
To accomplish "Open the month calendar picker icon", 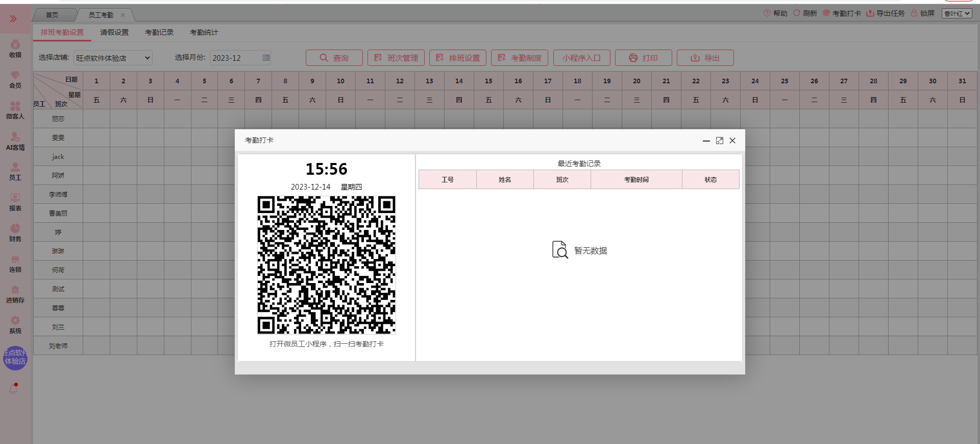I will tap(266, 58).
